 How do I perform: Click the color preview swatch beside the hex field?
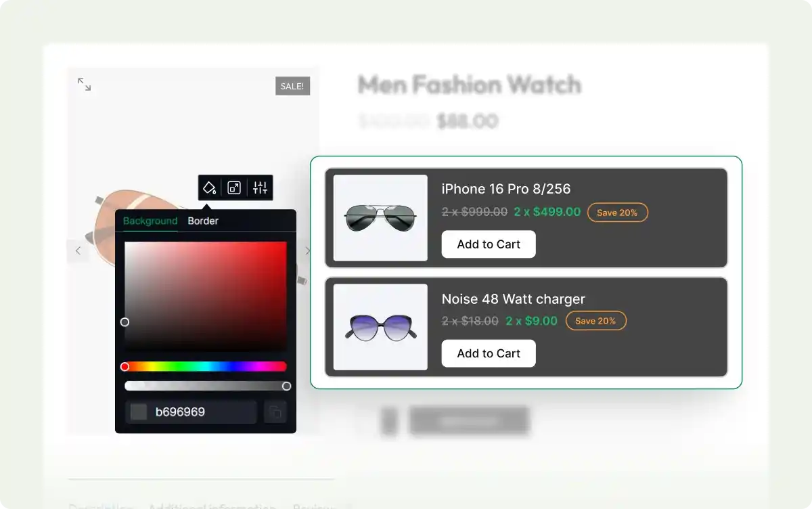coord(139,412)
